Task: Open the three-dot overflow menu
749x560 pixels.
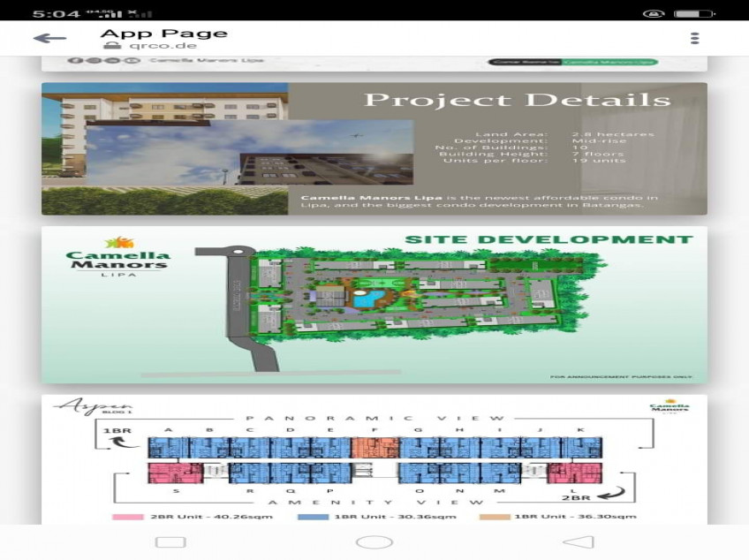Action: [x=695, y=38]
